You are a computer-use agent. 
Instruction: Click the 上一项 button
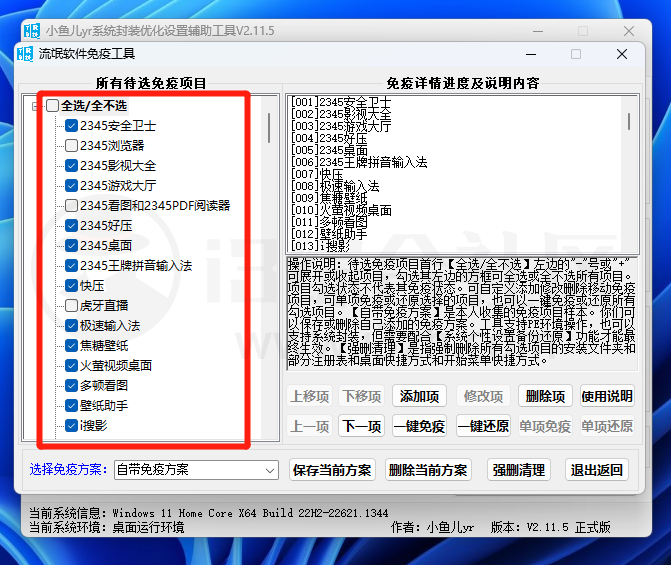click(x=310, y=426)
